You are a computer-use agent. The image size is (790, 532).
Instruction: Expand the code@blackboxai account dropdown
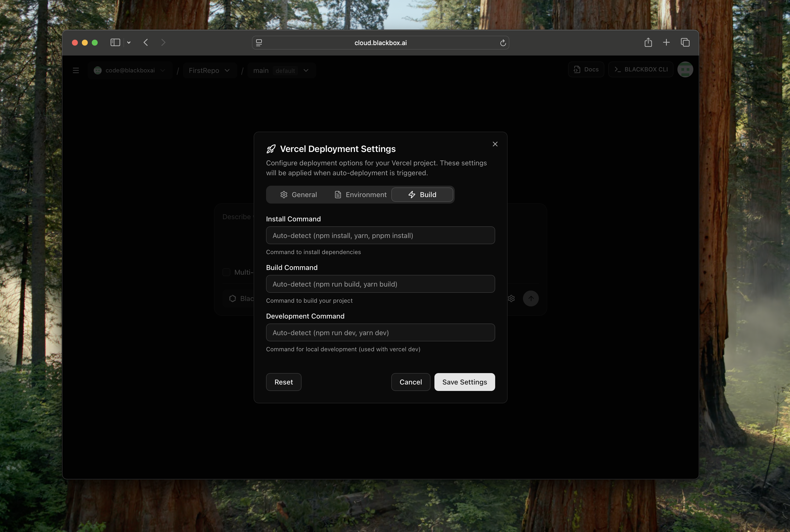click(130, 71)
